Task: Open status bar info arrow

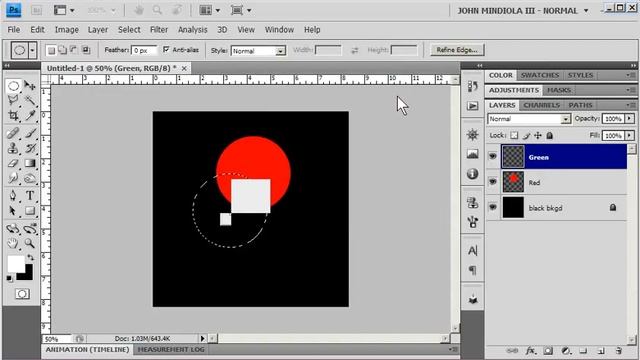Action: 202,338
